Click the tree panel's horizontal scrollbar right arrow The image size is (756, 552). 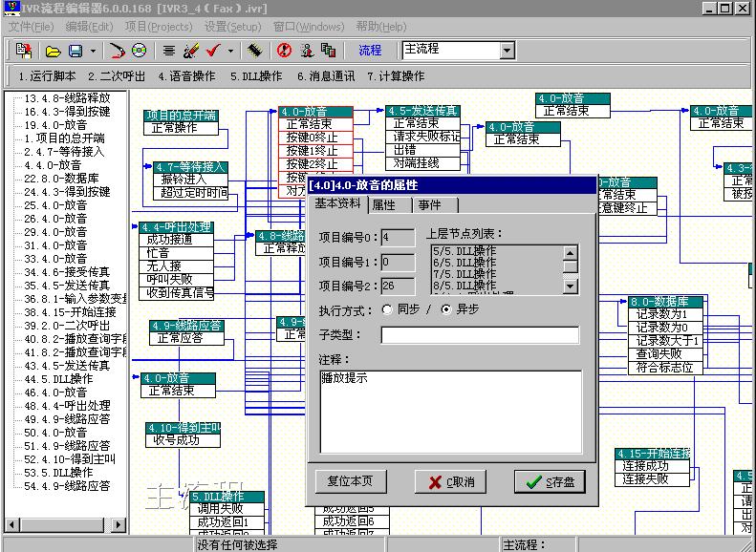pyautogui.click(x=119, y=524)
